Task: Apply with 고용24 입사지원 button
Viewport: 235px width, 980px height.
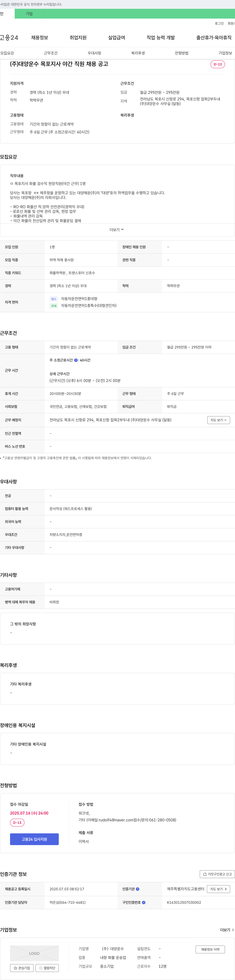Action: [x=34, y=839]
